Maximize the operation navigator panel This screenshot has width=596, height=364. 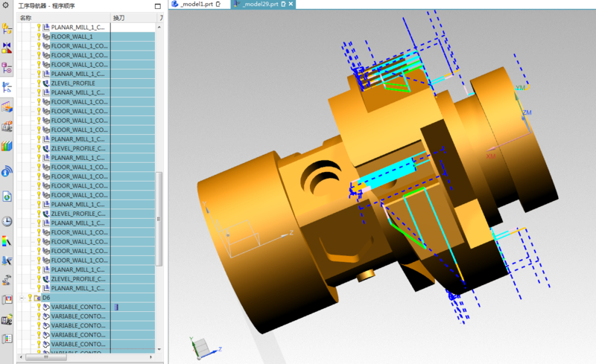coord(158,6)
